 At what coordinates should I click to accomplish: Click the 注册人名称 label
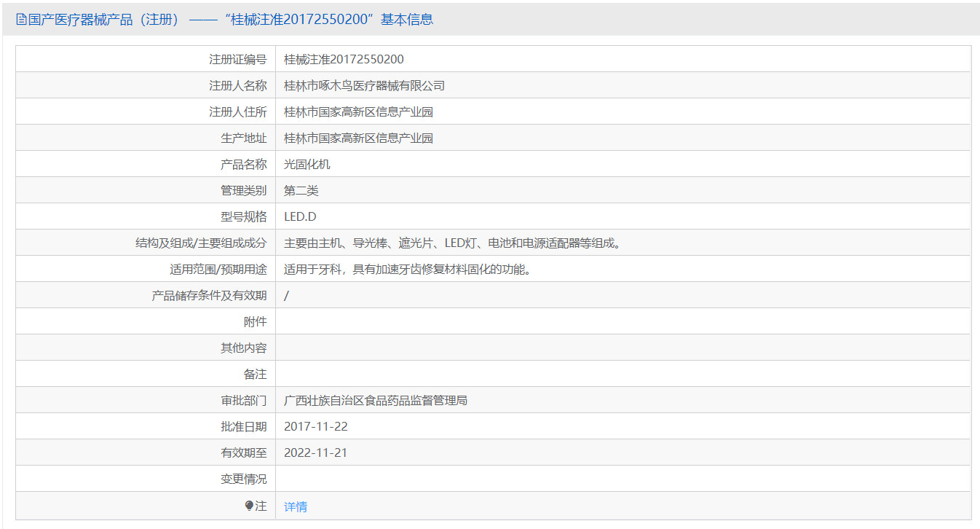point(238,85)
